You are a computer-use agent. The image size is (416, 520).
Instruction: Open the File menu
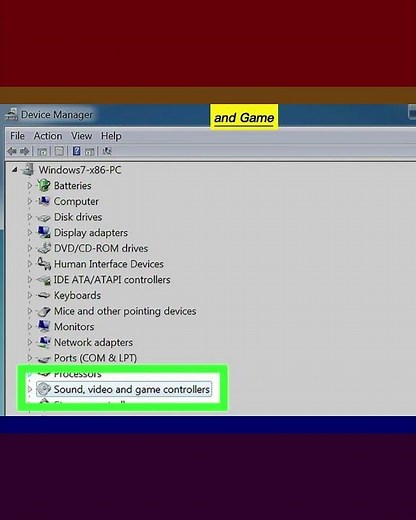[x=17, y=136]
